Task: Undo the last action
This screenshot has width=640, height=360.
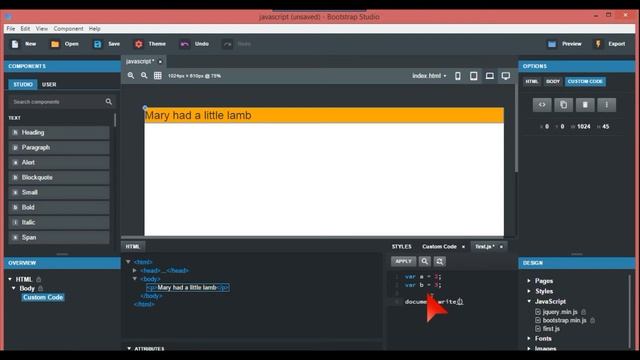Action: click(x=194, y=44)
